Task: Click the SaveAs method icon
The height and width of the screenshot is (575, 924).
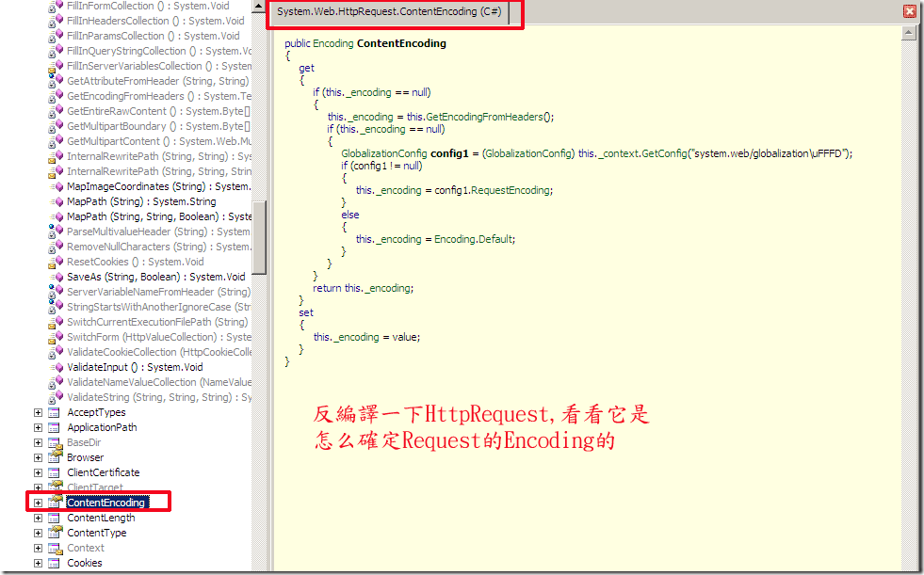Action: [56, 277]
